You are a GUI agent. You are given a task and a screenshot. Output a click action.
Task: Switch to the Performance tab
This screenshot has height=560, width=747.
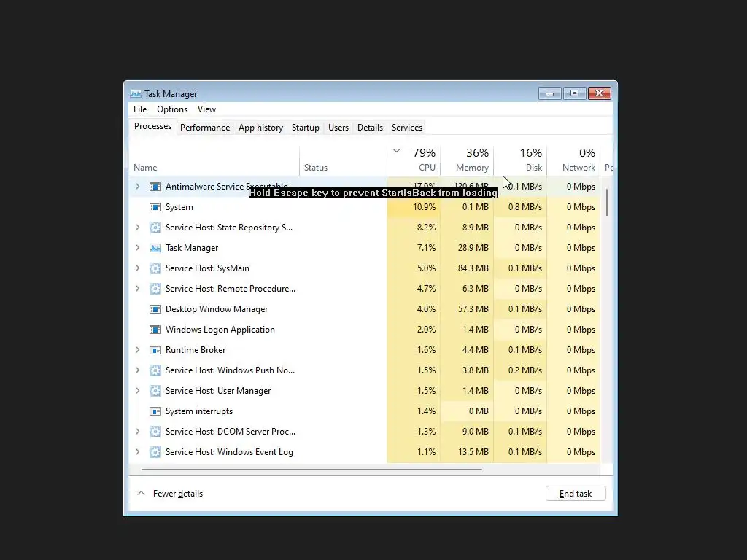tap(205, 128)
